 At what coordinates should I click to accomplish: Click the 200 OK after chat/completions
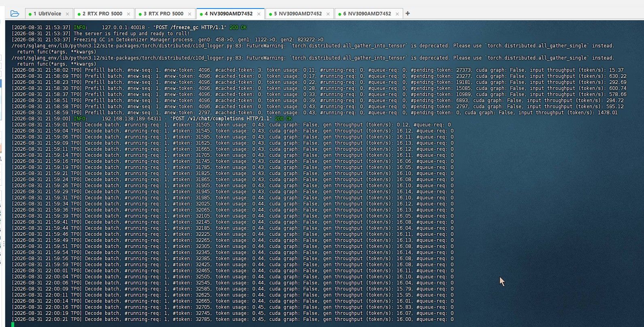click(283, 119)
